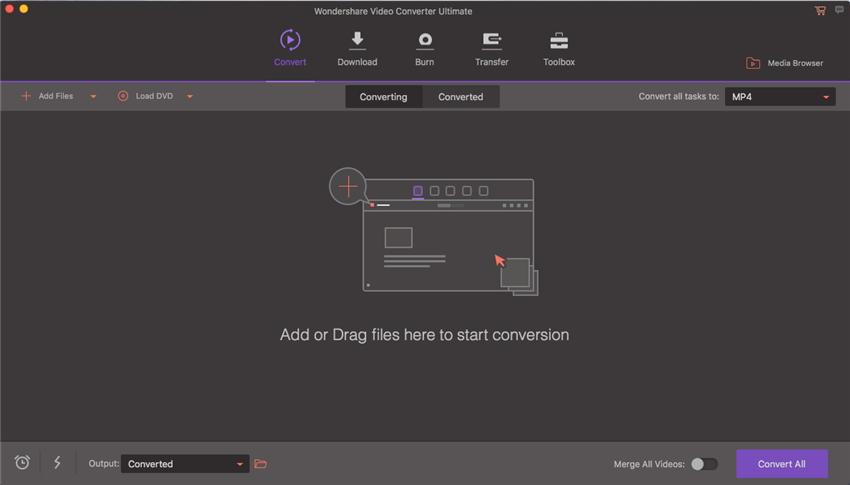Click the schedule alarm clock icon
The image size is (850, 485).
(22, 462)
